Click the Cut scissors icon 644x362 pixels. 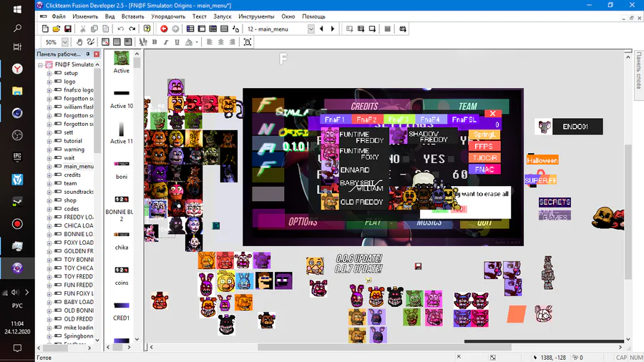coord(82,29)
